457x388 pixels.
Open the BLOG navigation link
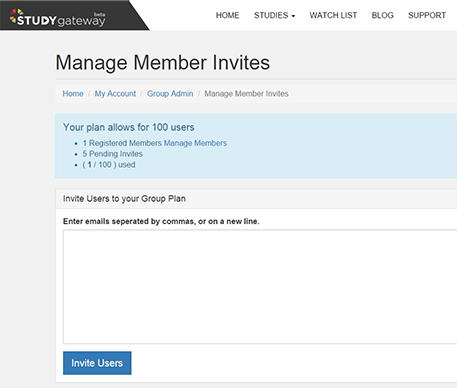[382, 15]
